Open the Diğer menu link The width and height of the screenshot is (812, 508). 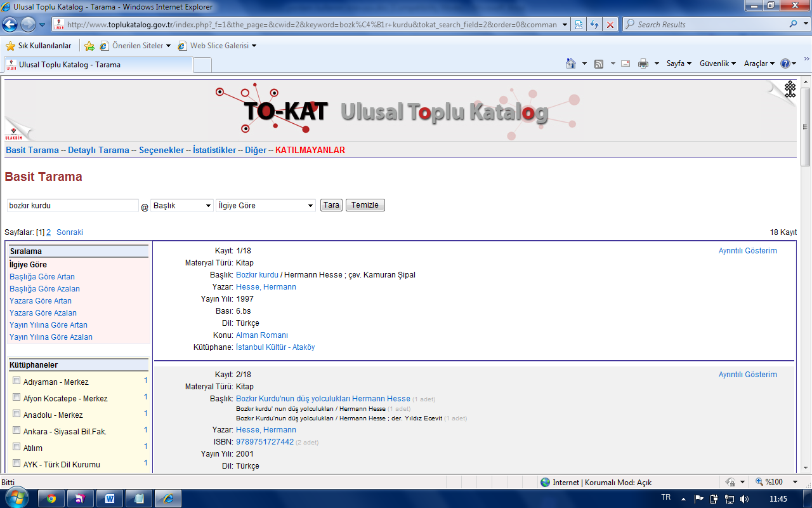click(x=256, y=150)
